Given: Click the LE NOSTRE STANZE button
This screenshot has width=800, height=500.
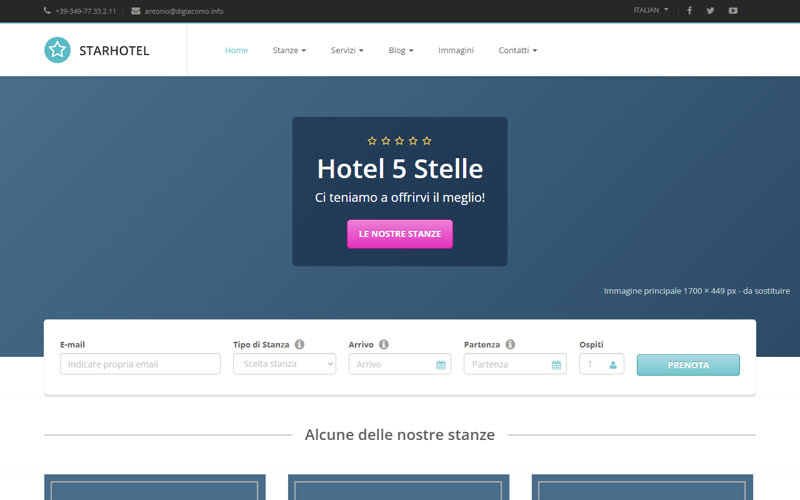Looking at the screenshot, I should (x=400, y=234).
